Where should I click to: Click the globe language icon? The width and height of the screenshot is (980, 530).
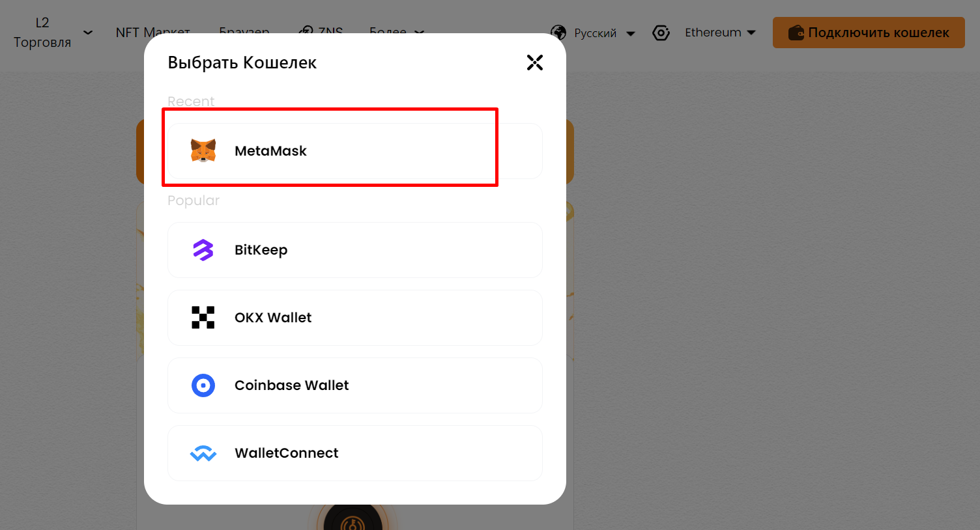click(558, 33)
